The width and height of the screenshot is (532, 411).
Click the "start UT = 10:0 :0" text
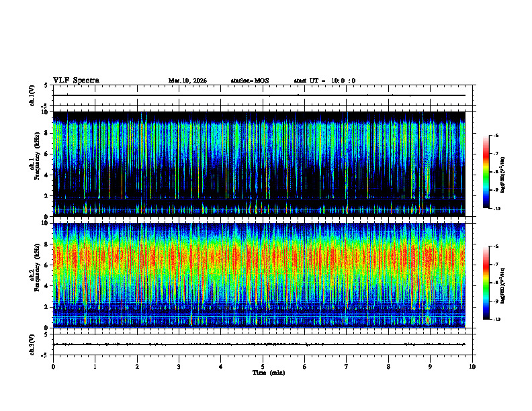click(x=324, y=81)
